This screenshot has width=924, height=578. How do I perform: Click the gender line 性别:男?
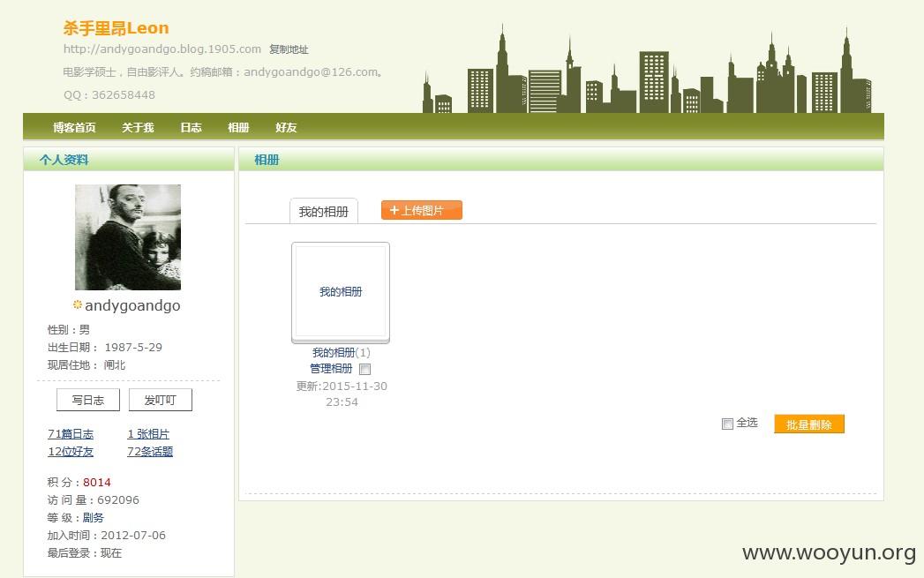(x=69, y=329)
